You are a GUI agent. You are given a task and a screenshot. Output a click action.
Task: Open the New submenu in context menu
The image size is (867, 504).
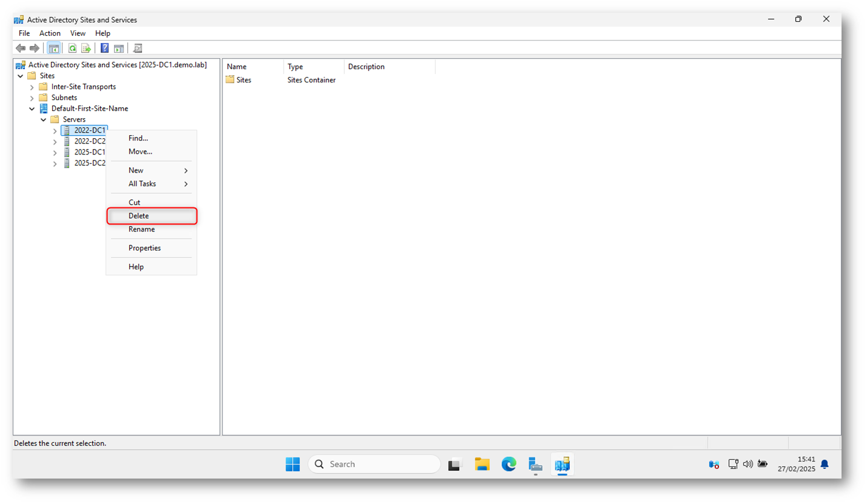coord(152,170)
